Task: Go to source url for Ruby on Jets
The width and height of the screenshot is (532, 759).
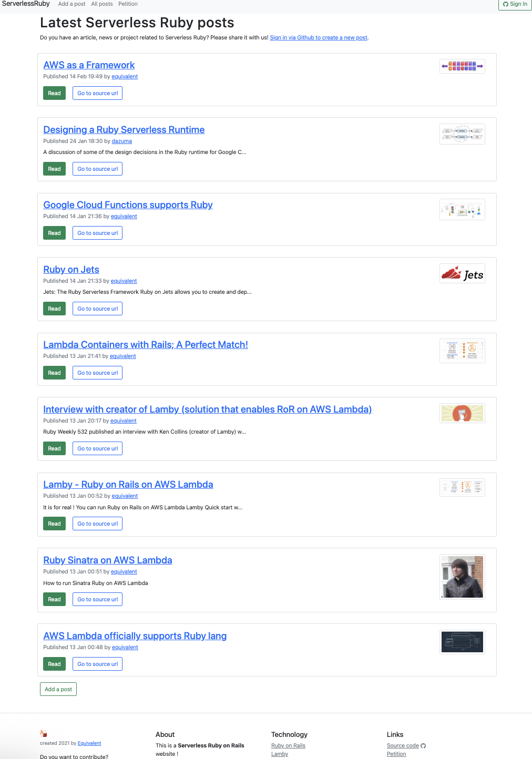Action: tap(97, 309)
